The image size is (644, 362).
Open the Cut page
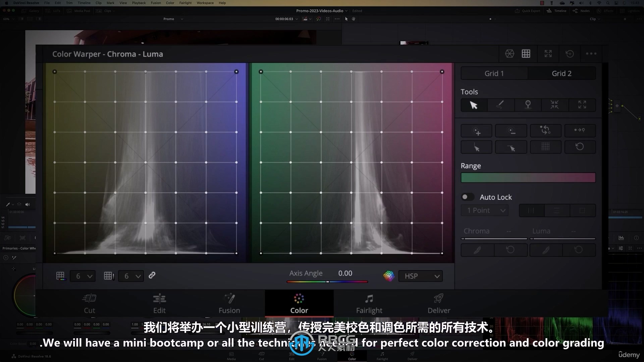[x=90, y=304]
